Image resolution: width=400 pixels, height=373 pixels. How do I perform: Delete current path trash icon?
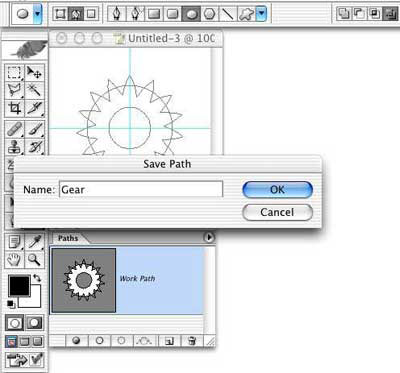coord(192,341)
